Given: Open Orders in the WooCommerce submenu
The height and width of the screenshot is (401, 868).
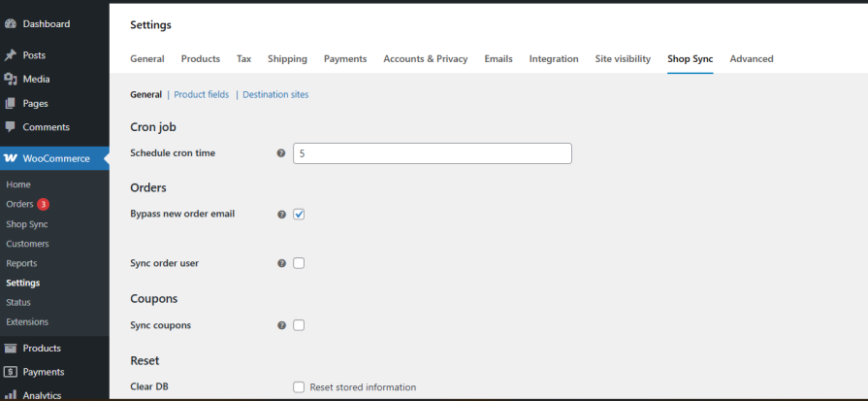Looking at the screenshot, I should coord(19,204).
